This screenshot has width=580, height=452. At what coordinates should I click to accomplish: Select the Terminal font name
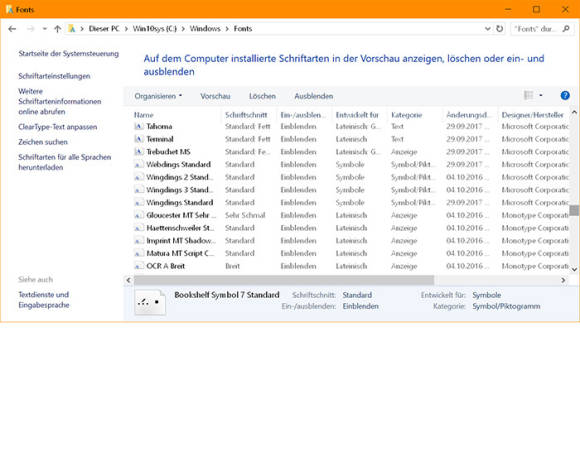pyautogui.click(x=160, y=139)
